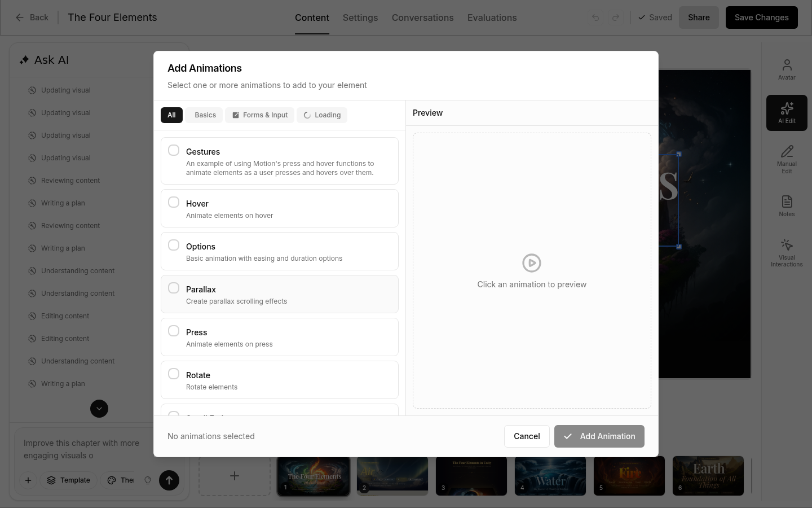
Task: Click the Save Changes button
Action: point(761,17)
